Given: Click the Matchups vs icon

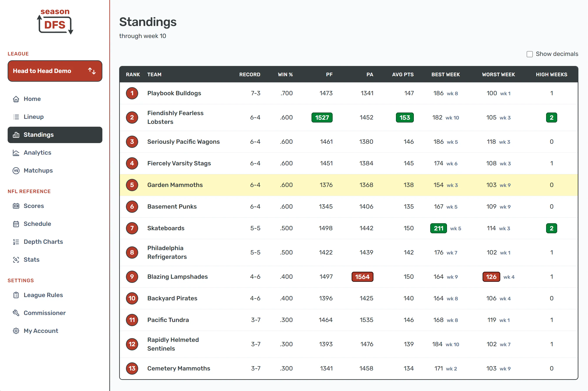Looking at the screenshot, I should [16, 171].
